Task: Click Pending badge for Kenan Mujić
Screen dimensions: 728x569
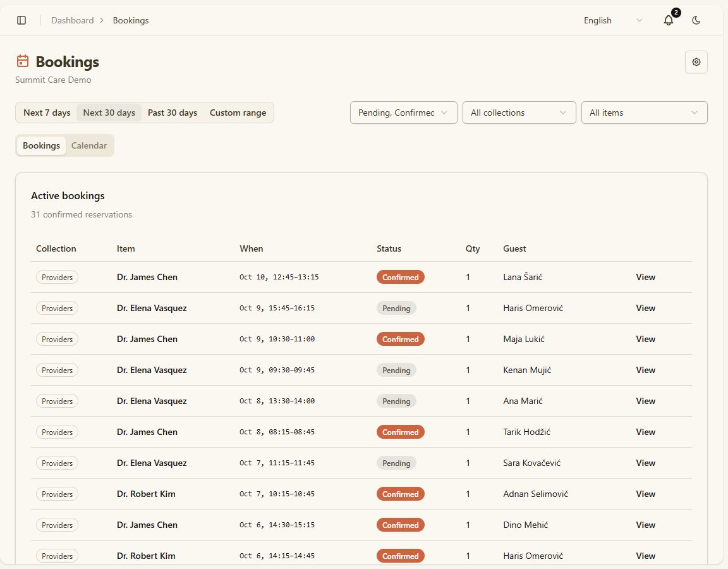Action: (x=396, y=370)
